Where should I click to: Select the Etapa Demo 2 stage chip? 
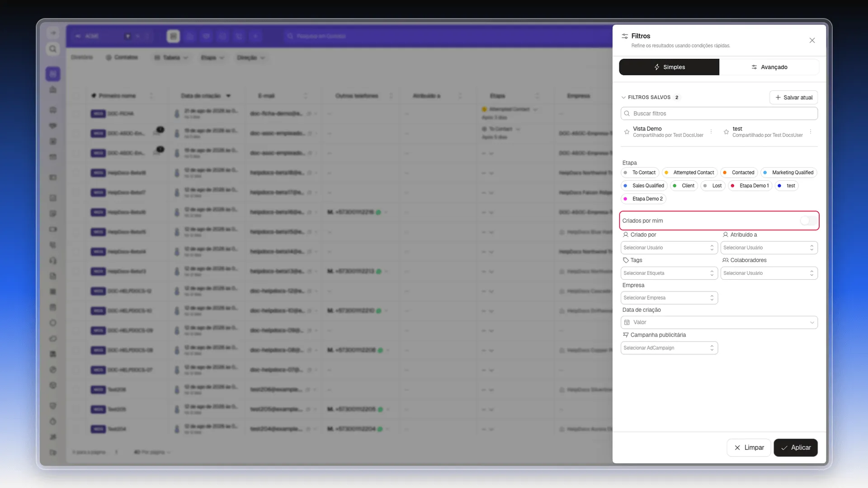pos(643,199)
